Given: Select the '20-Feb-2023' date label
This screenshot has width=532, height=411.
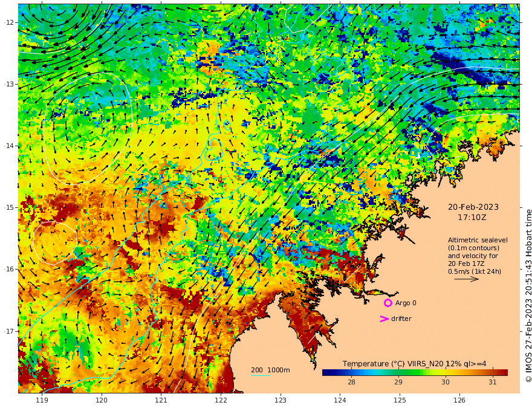Looking at the screenshot, I should pyautogui.click(x=473, y=207).
